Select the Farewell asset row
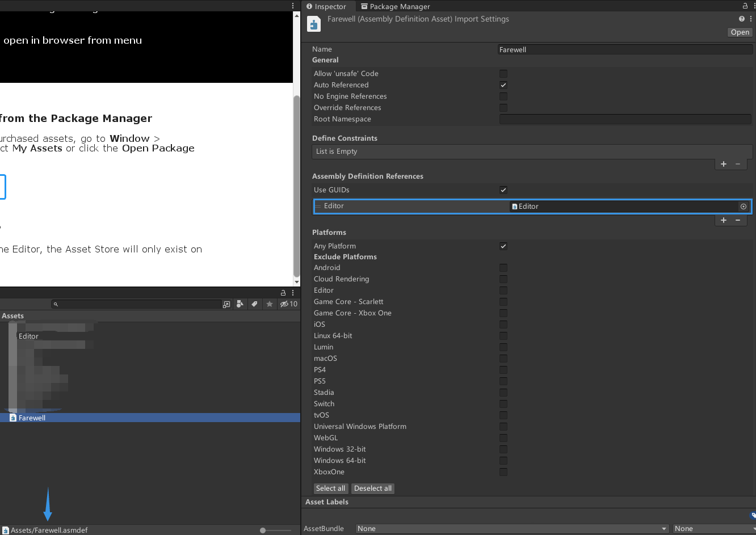This screenshot has width=756, height=535. point(150,418)
